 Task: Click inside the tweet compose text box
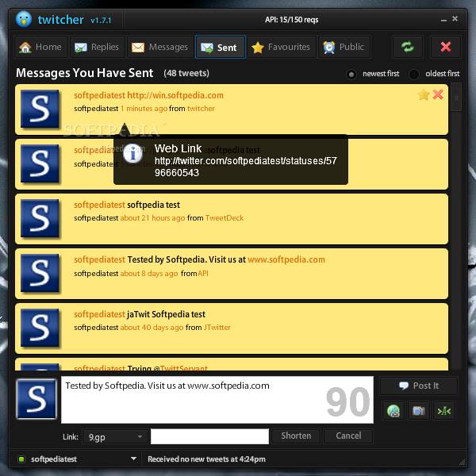pos(217,400)
